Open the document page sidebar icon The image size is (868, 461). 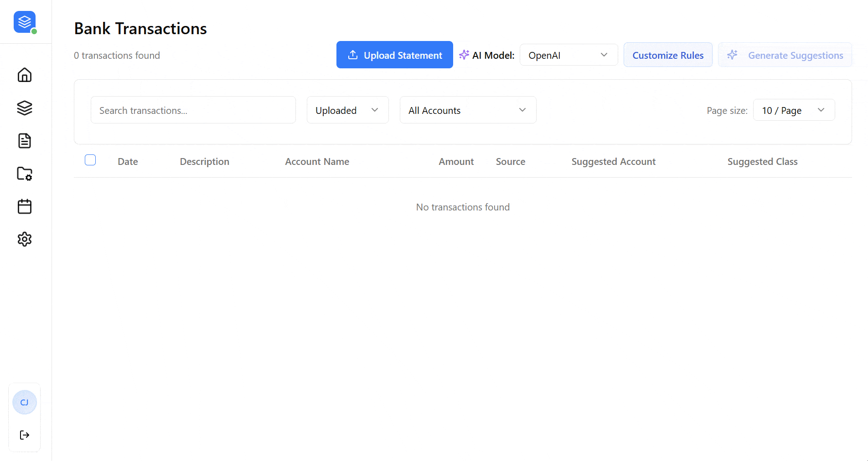coord(25,141)
